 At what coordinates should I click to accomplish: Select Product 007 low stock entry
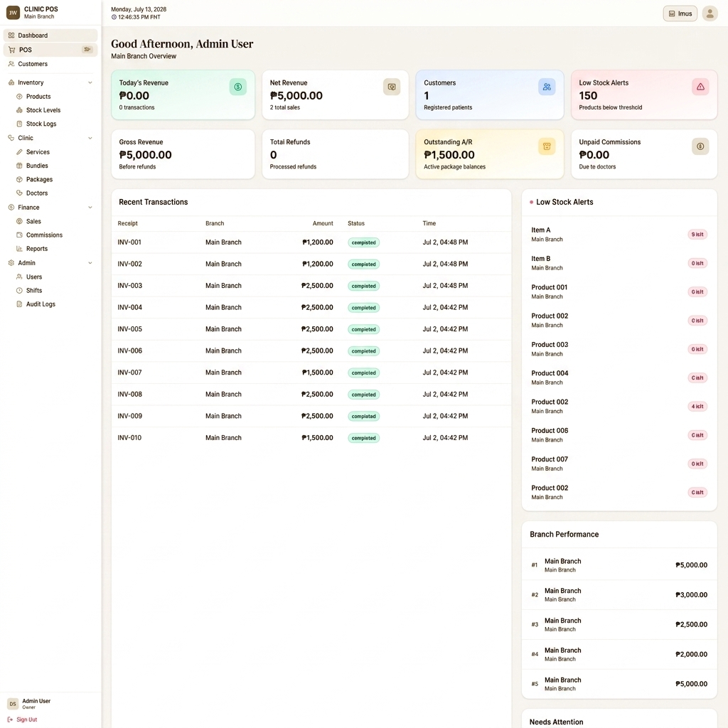coord(619,464)
